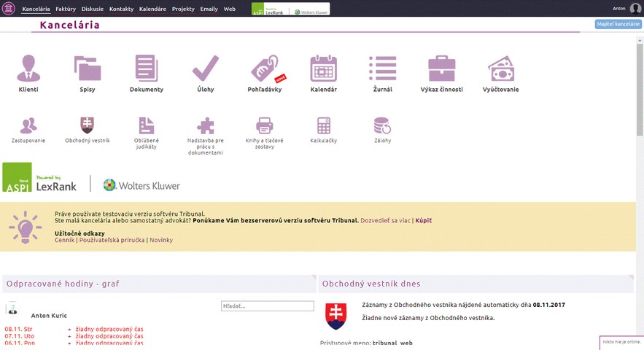Click the Kúpiť link
The width and height of the screenshot is (644, 350).
(424, 220)
